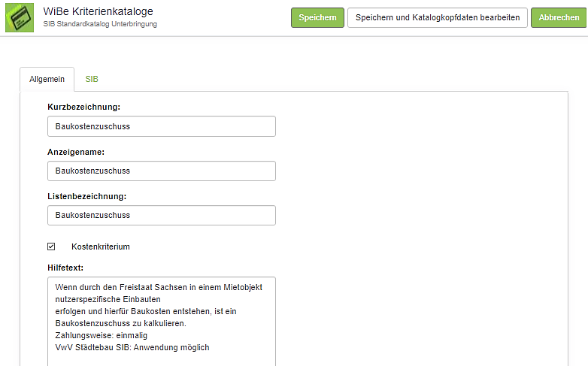The width and height of the screenshot is (588, 366).
Task: Click the Hilfetext field label
Action: coord(65,267)
